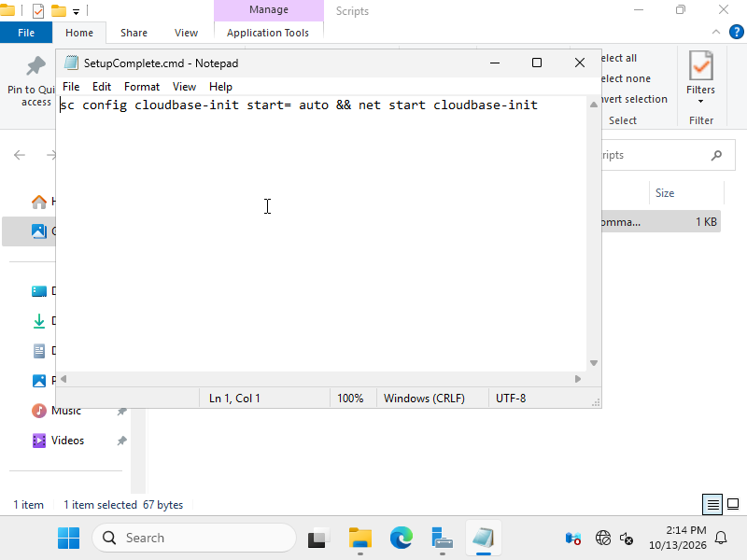
Task: Switch to Share ribbon tab in Explorer
Action: (134, 33)
